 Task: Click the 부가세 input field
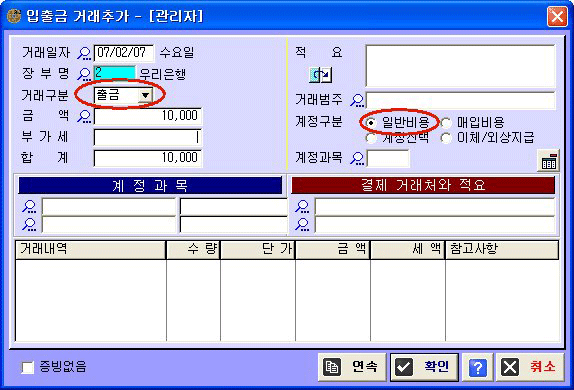(x=148, y=137)
